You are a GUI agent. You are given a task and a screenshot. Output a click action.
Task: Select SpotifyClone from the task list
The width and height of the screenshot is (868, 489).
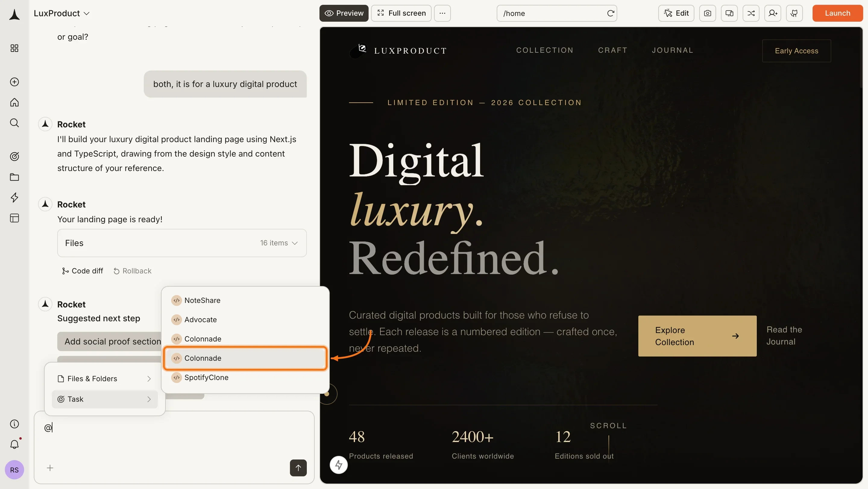[245, 377]
